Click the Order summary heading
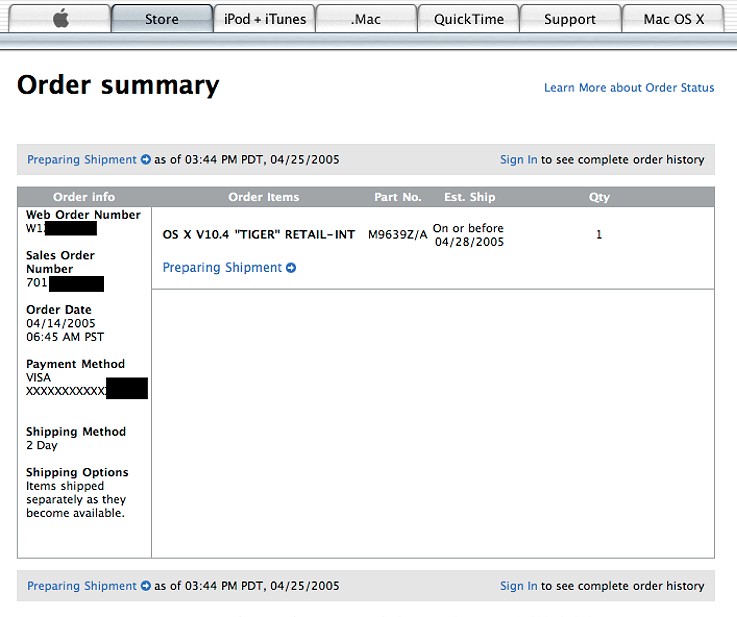The height and width of the screenshot is (617, 737). 118,86
